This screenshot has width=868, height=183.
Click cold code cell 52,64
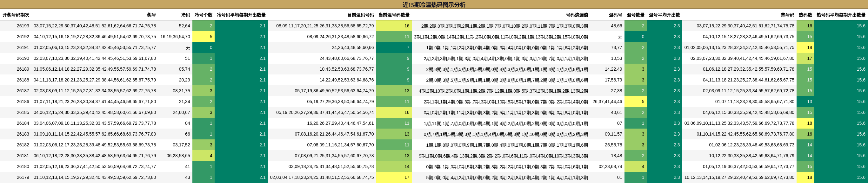click(184, 26)
